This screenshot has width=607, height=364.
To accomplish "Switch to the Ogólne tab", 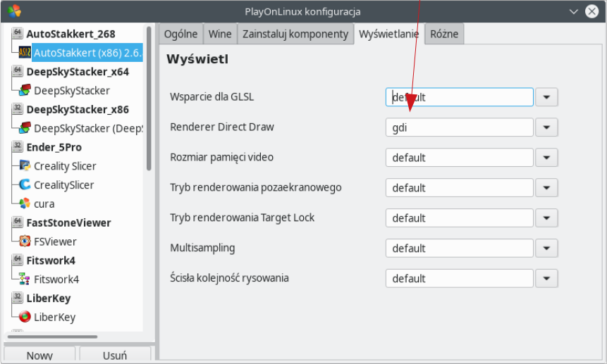I will point(180,34).
